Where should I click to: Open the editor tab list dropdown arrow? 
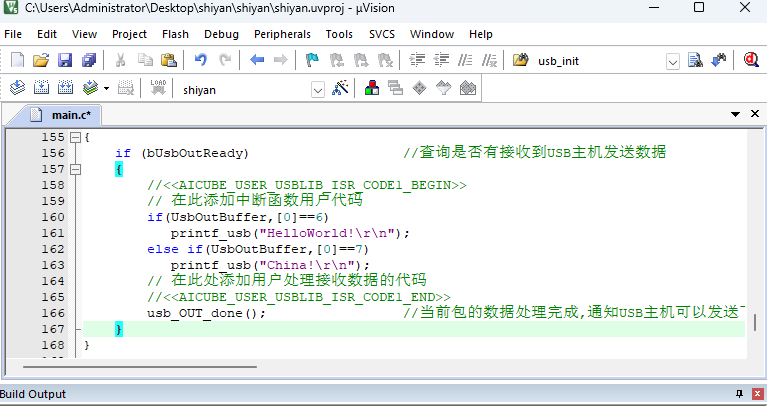click(x=735, y=114)
